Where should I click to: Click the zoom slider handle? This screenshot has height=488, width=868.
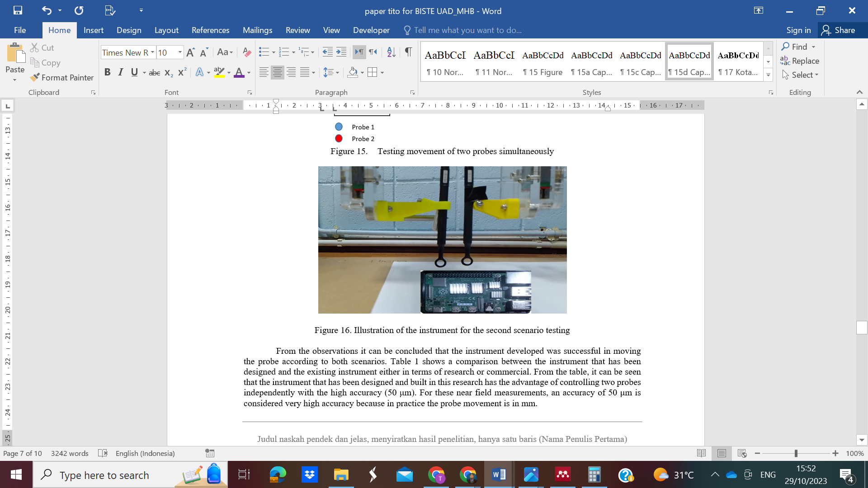coord(796,453)
